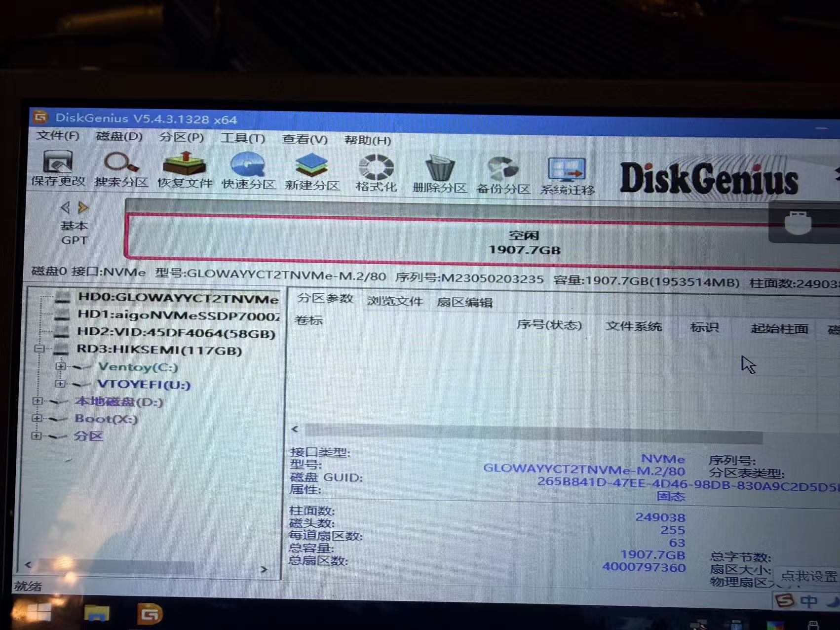Screen dimensions: 840x630
Task: Expand the 本地磁盘(D:) tree node
Action: click(x=37, y=401)
